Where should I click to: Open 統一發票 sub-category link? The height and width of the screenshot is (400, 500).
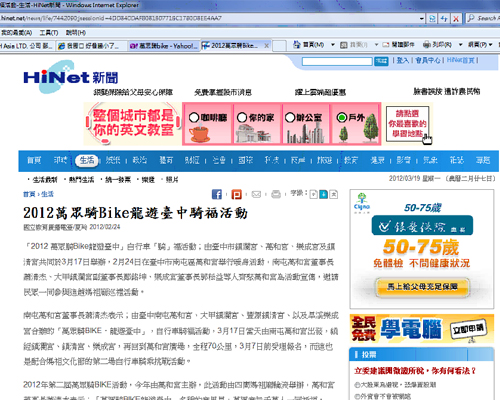(x=118, y=180)
